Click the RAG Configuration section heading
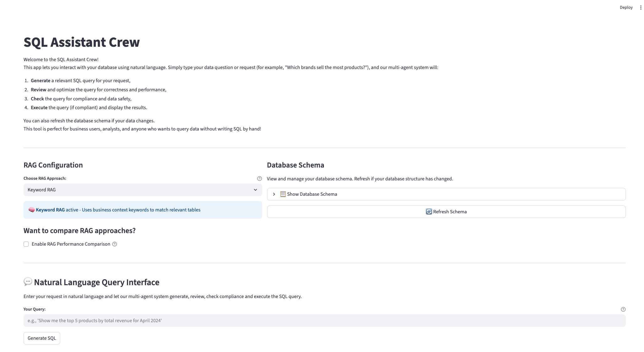This screenshot has height=352, width=644. pyautogui.click(x=53, y=165)
